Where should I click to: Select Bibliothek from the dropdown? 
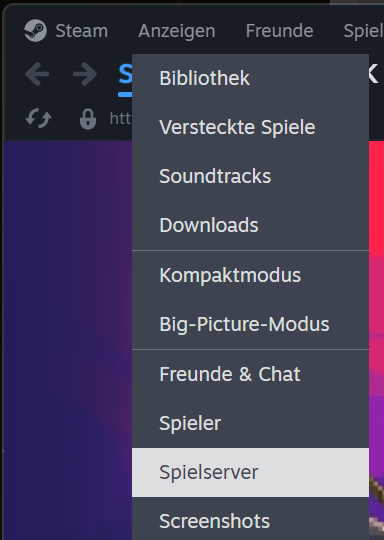[250, 78]
